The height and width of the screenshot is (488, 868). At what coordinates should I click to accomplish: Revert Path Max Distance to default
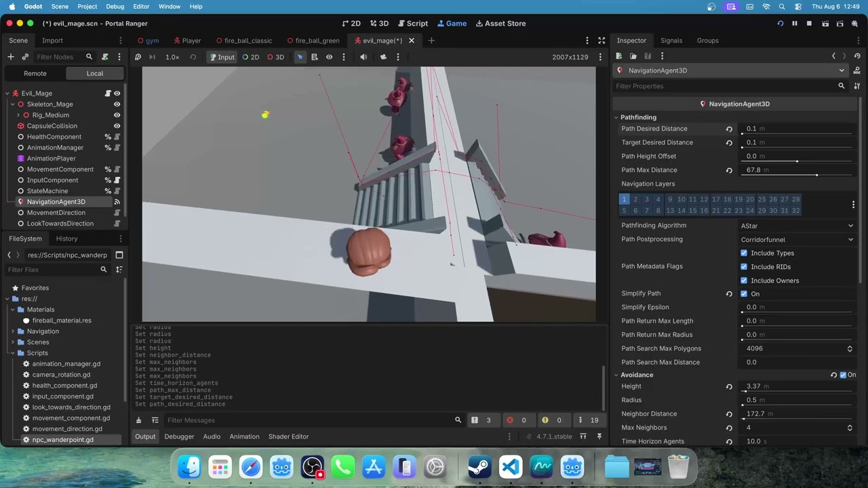(729, 170)
